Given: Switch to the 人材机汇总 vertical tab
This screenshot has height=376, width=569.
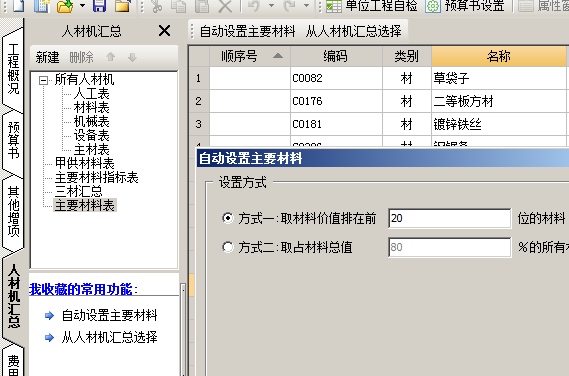Looking at the screenshot, I should point(14,296).
